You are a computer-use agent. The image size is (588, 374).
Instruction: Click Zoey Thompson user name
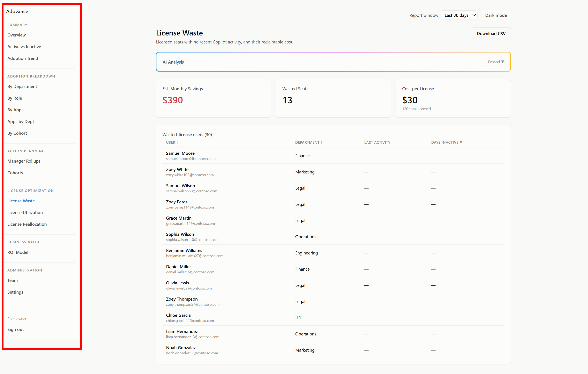click(x=182, y=299)
